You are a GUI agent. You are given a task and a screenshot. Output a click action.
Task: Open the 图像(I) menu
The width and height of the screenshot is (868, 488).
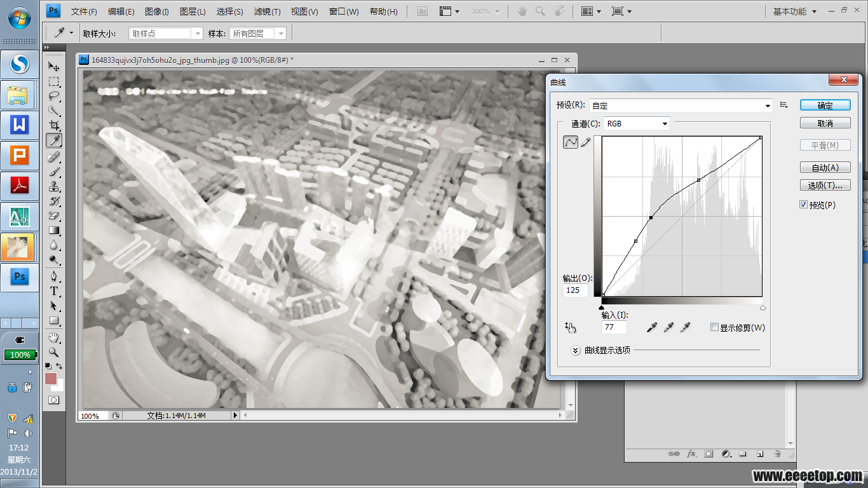pos(157,11)
